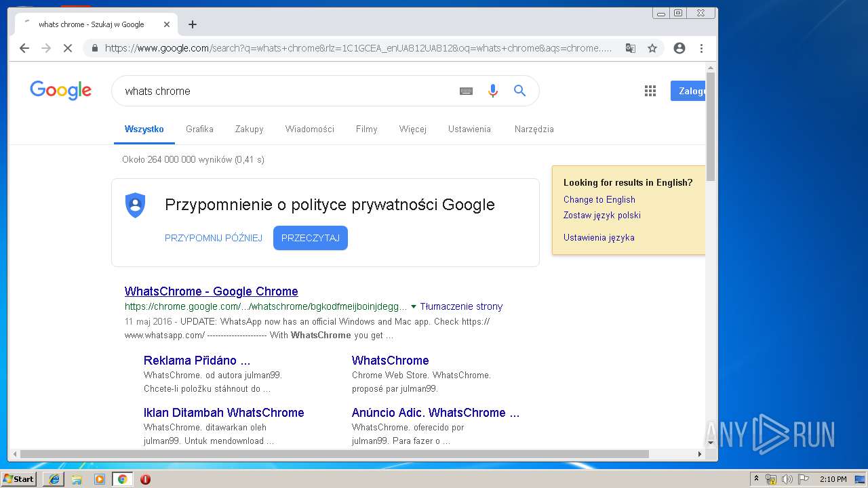The image size is (868, 488).
Task: Open 'Anúncio Adic. WhatsChrome ...' sublink
Action: [x=436, y=413]
